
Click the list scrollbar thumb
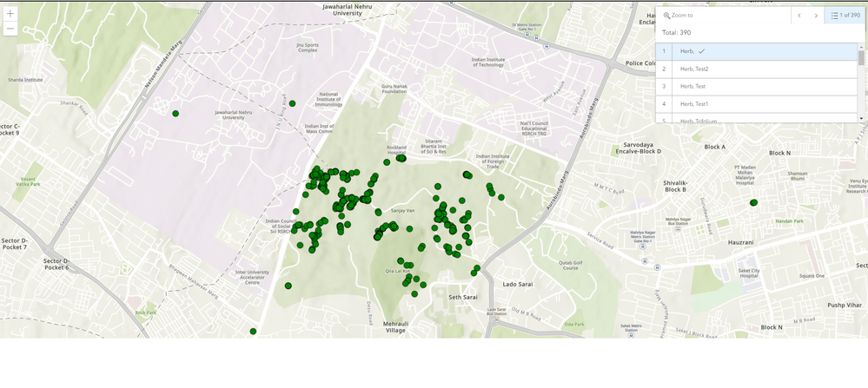point(861,57)
